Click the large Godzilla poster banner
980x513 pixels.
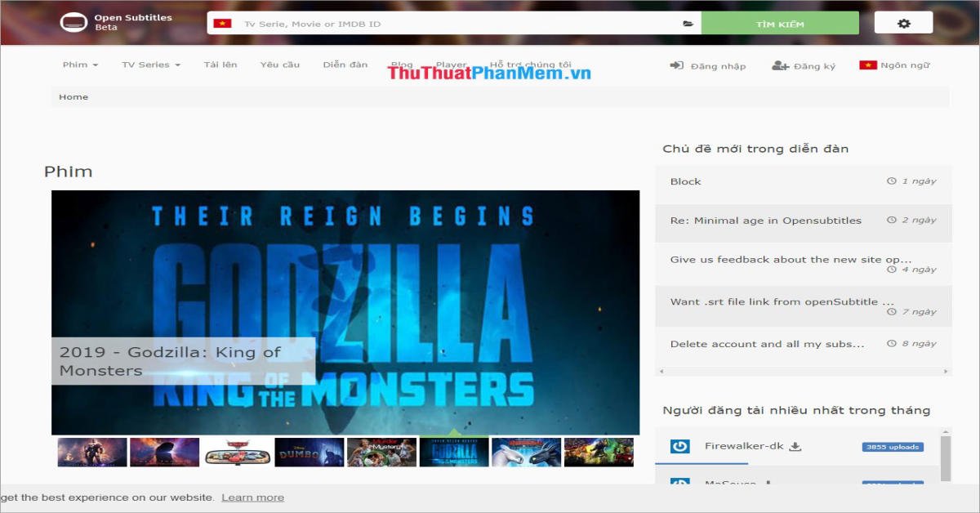pyautogui.click(x=345, y=313)
